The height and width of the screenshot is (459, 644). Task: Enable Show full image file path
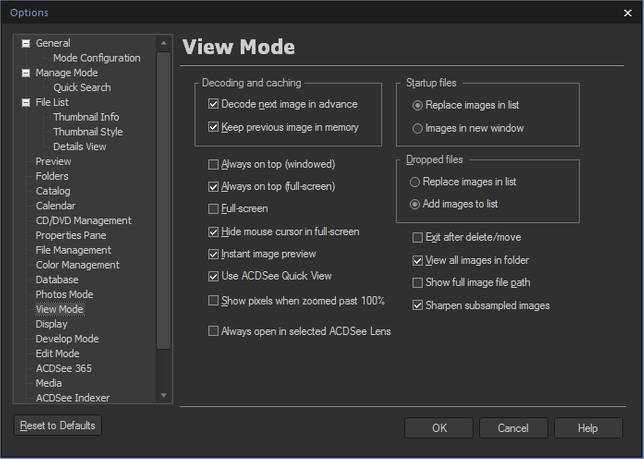coord(417,282)
